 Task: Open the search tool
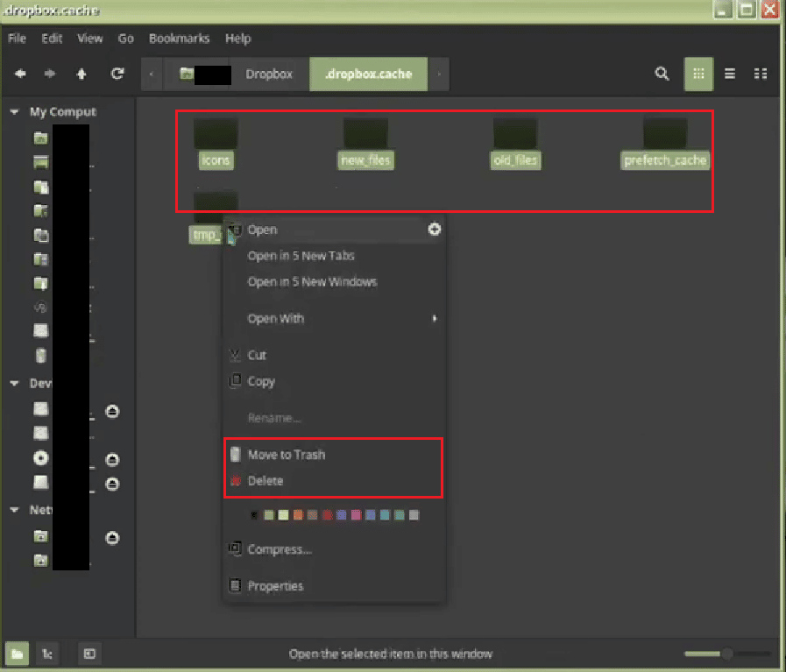click(662, 74)
